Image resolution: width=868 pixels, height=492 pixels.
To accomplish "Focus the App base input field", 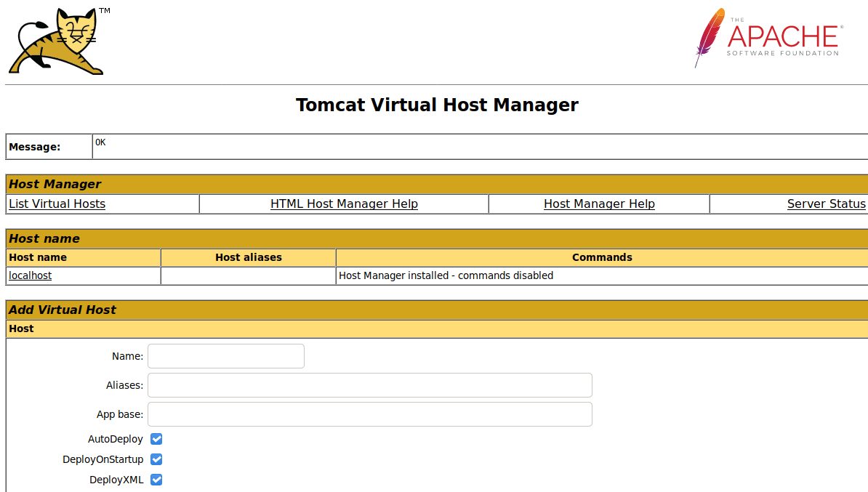I will pos(370,414).
